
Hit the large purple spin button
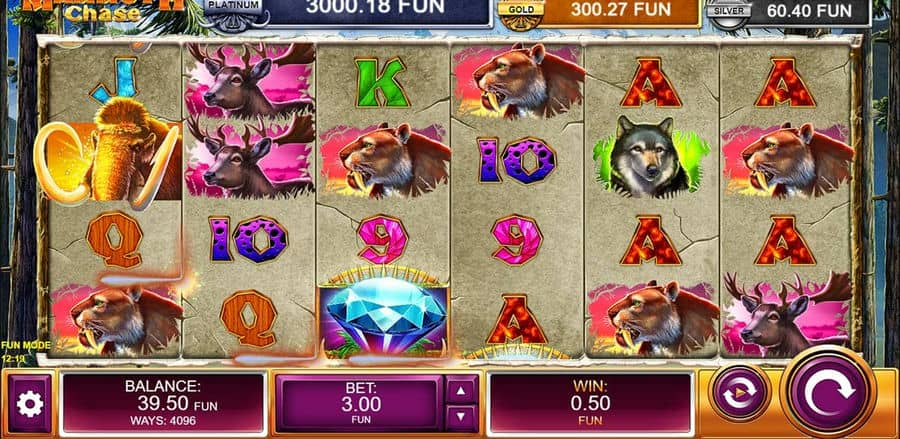[829, 393]
